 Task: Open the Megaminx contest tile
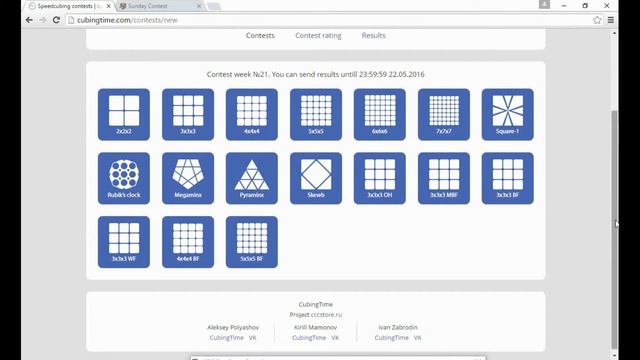188,178
